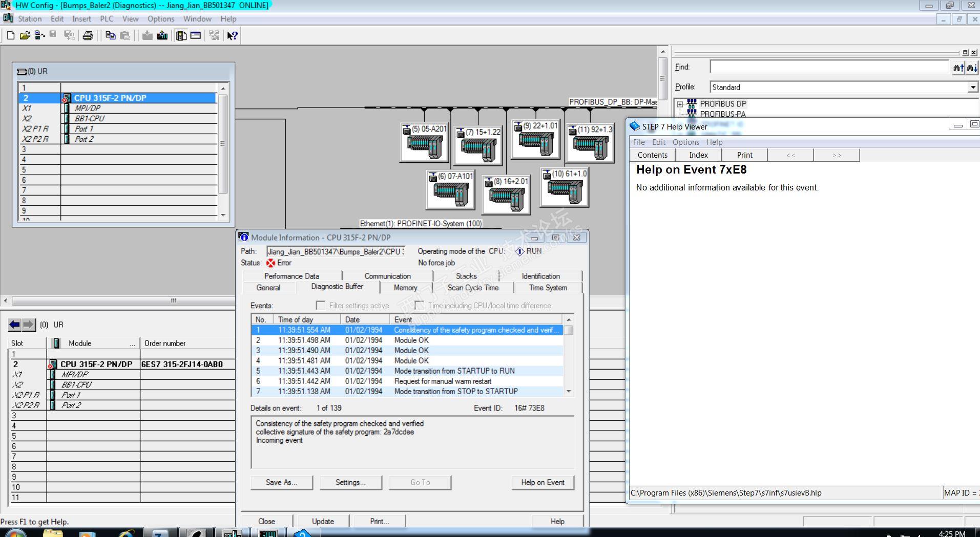Select event 5 Mode transition from STARTUP to RUN
The image size is (980, 537).
[407, 371]
